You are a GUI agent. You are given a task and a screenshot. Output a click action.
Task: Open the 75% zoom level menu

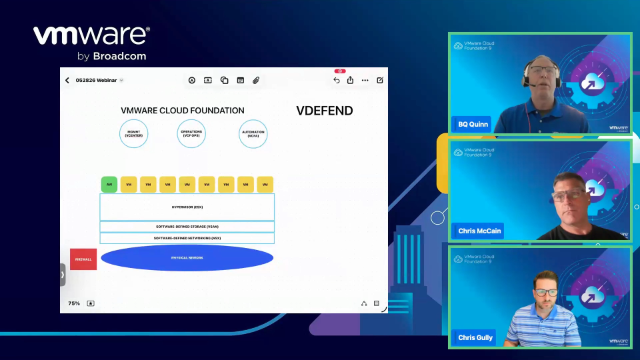pyautogui.click(x=74, y=303)
